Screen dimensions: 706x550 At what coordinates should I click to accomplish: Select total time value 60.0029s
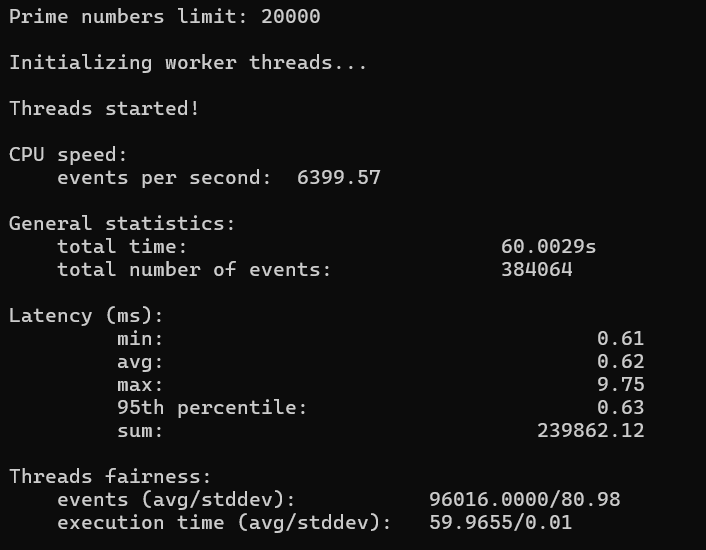pos(548,247)
